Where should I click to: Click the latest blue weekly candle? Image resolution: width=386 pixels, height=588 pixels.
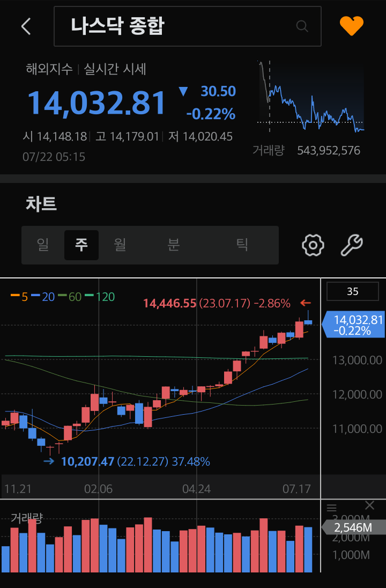(x=308, y=322)
